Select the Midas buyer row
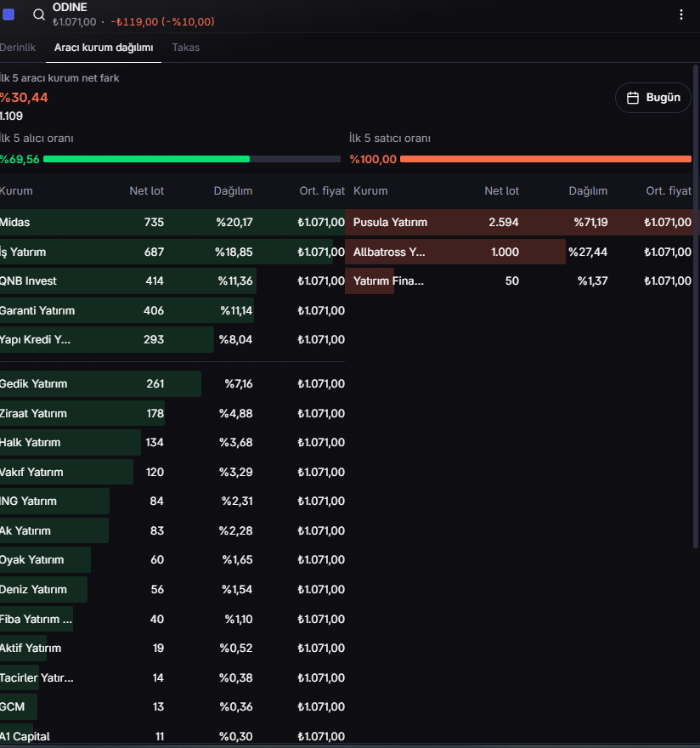The height and width of the screenshot is (748, 700). pyautogui.click(x=172, y=223)
